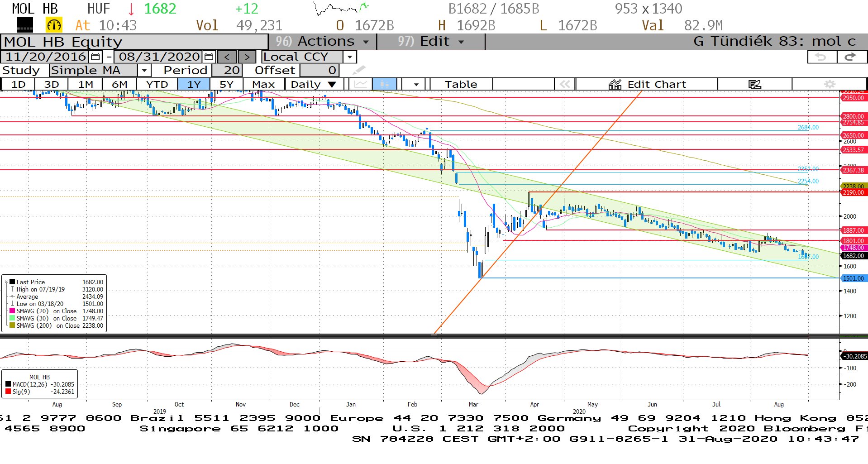Click the High on 07/19/19 legend row
868x464 pixels.
point(56,289)
